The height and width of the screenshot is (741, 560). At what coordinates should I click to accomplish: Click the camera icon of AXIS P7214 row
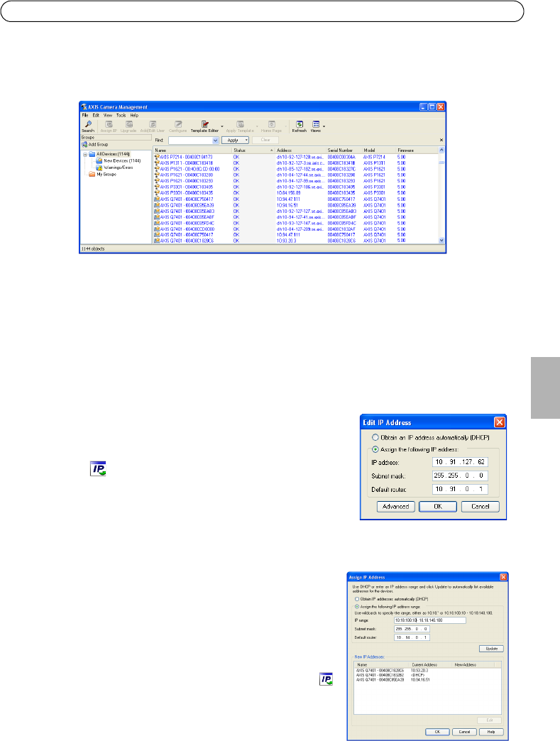point(157,157)
